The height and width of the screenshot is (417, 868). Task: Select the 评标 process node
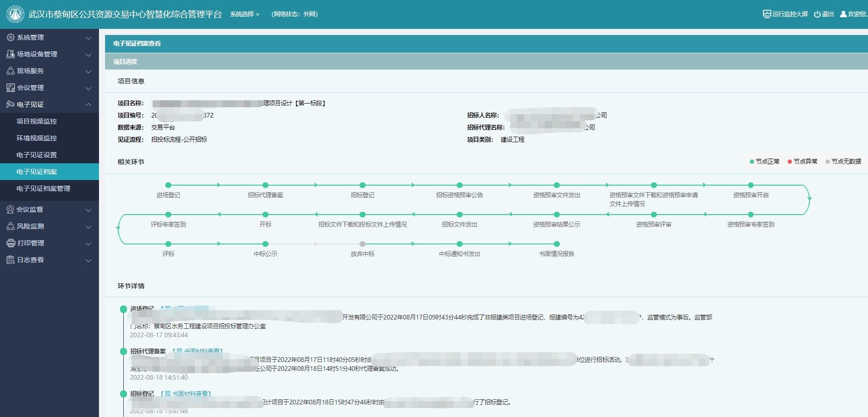[x=169, y=244]
